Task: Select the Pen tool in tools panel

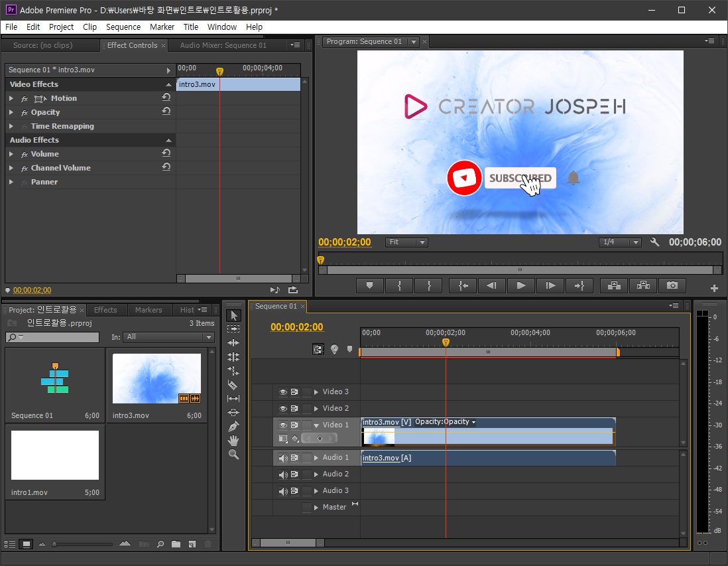Action: click(x=233, y=427)
